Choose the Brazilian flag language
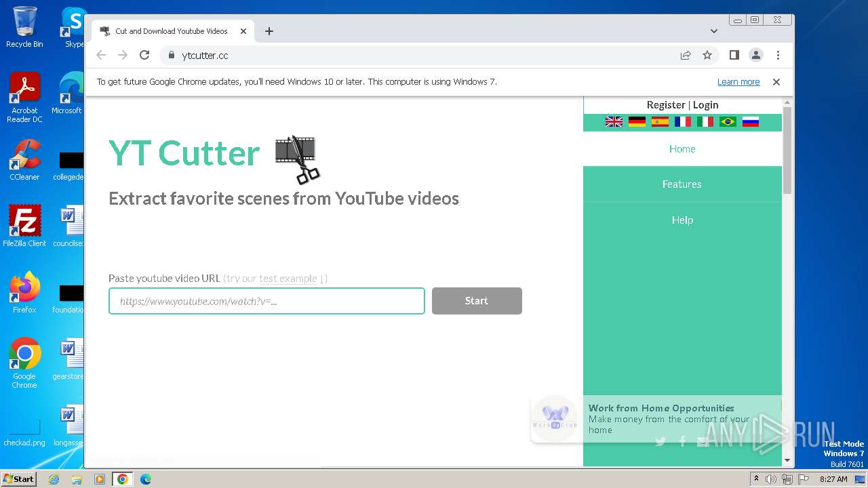 click(x=728, y=122)
